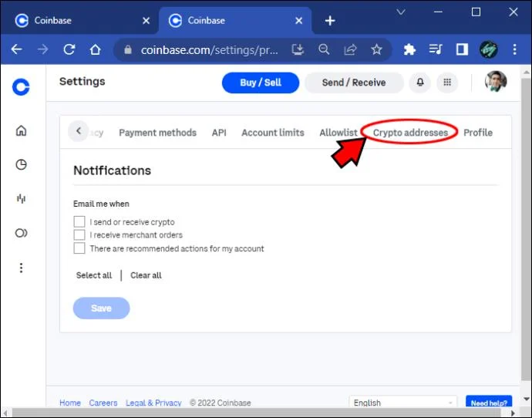
Task: Click the browser forward arrow
Action: [x=42, y=49]
